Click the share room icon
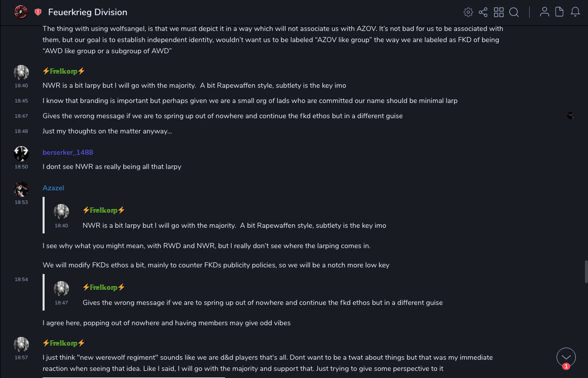This screenshot has width=588, height=378. point(483,12)
